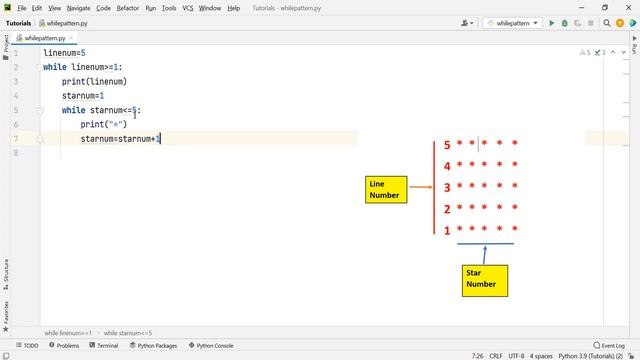This screenshot has height=360, width=640.
Task: Open the whilepattern run configuration dropdown
Action: pos(513,23)
